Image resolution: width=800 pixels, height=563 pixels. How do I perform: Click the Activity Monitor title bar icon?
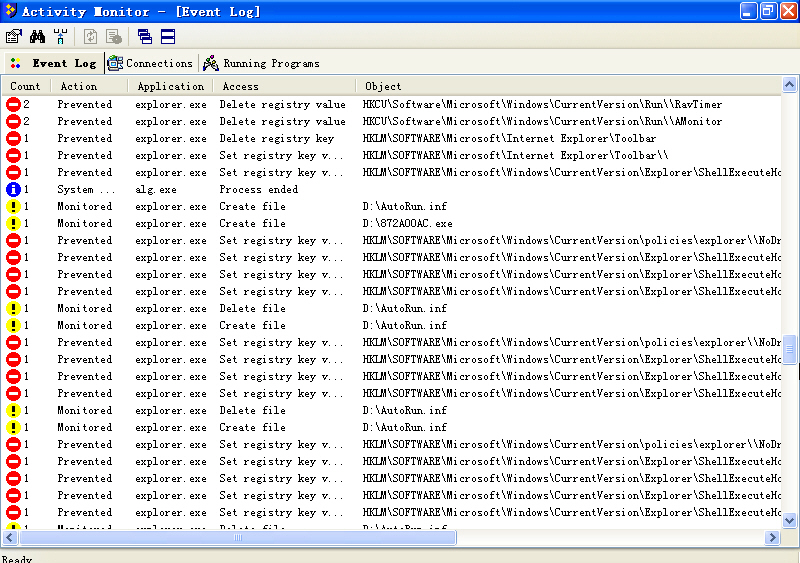tap(11, 11)
